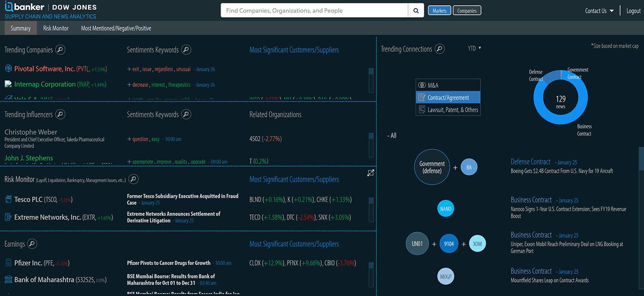The image size is (644, 296).
Task: Click 'Mountfield Shares Leap on Contract Awards'
Action: (550, 280)
